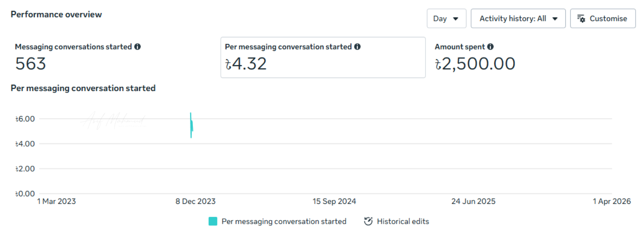Open the Day granularity dropdown
Viewport: 644px width, 240px height.
(x=446, y=18)
